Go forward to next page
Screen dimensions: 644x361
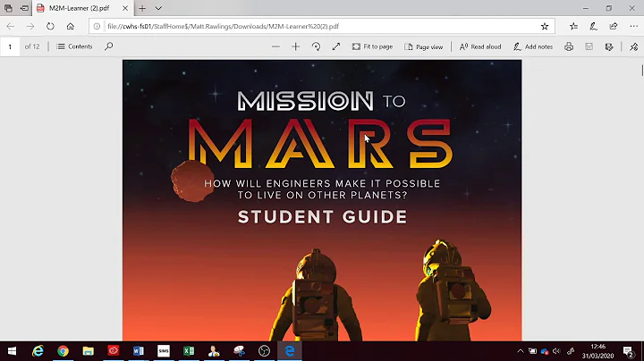(x=30, y=26)
